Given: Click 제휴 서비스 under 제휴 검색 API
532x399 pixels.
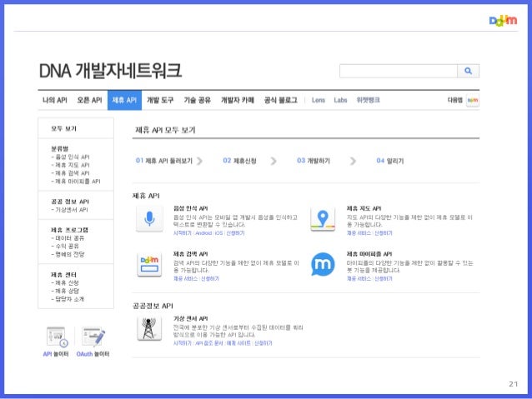Looking at the screenshot, I should click(x=185, y=279).
